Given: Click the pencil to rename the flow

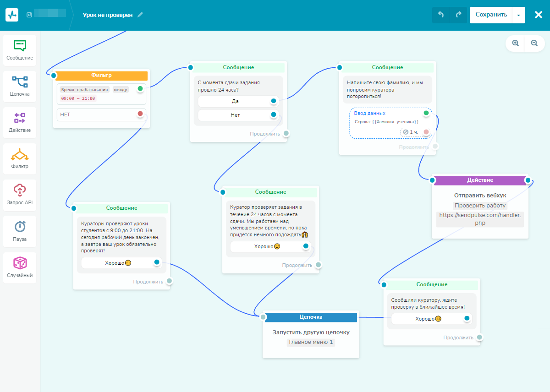Looking at the screenshot, I should click(140, 15).
